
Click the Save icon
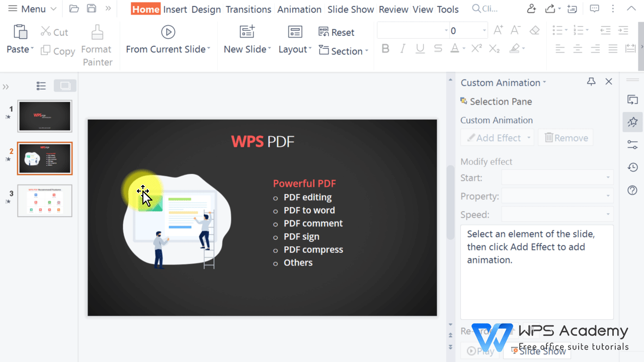click(x=92, y=9)
